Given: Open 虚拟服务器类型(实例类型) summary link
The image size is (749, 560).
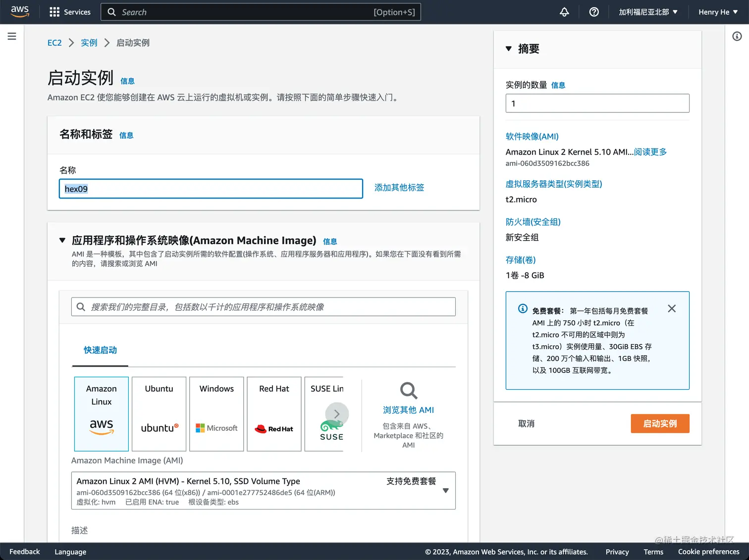Looking at the screenshot, I should click(554, 184).
